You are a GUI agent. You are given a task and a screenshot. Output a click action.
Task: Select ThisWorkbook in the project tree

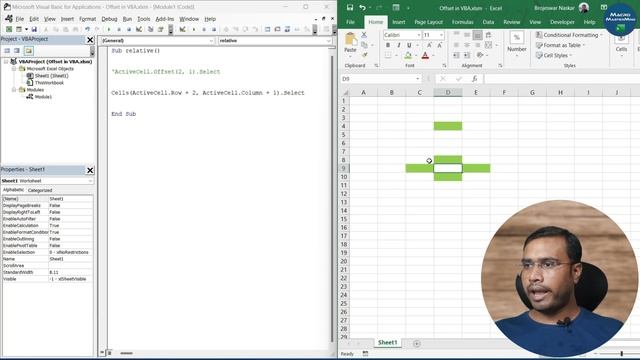coord(49,82)
